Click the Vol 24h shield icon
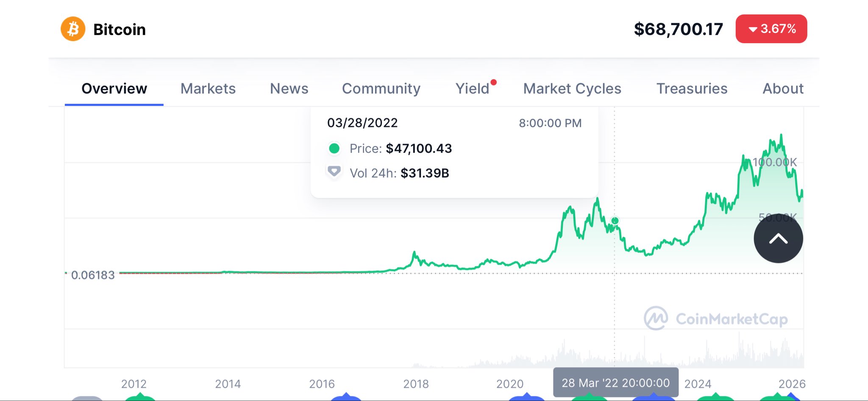This screenshot has height=401, width=868. point(334,171)
